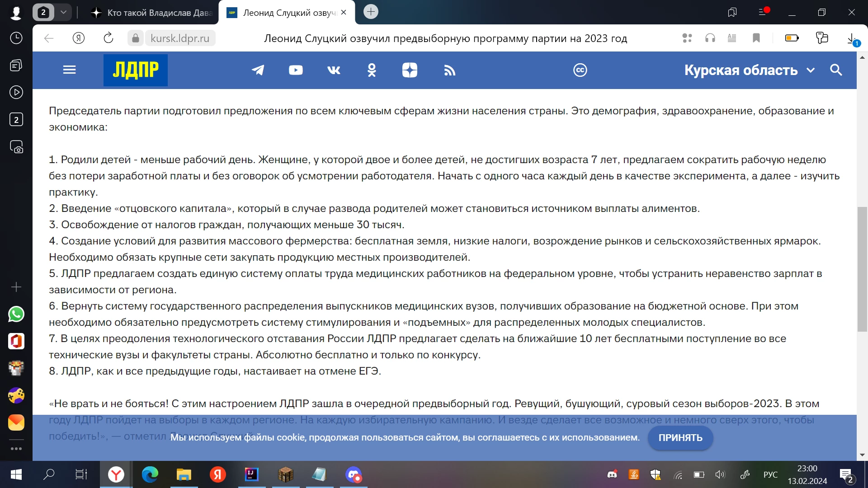868x488 pixels.
Task: Open the browser side panel bookmarks icon
Action: tap(732, 13)
